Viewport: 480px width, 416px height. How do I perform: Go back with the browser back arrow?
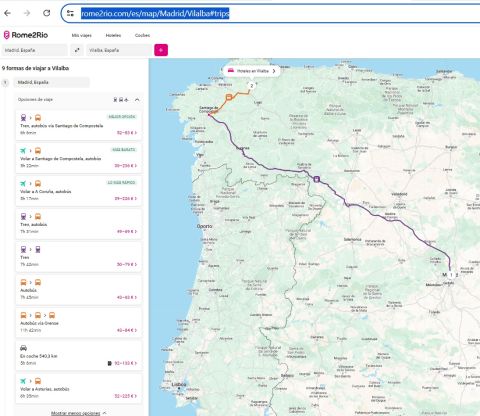[x=7, y=13]
